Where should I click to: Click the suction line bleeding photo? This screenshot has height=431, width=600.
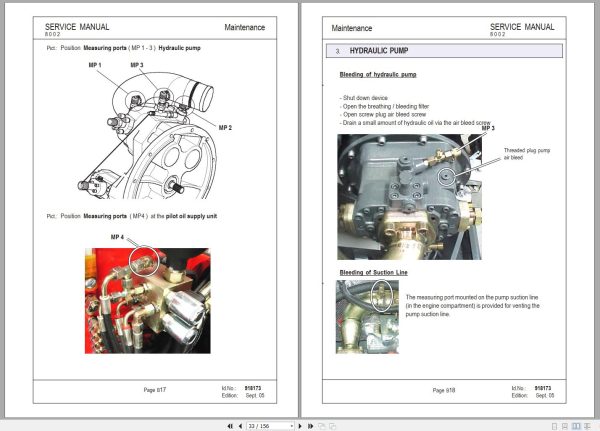point(367,317)
